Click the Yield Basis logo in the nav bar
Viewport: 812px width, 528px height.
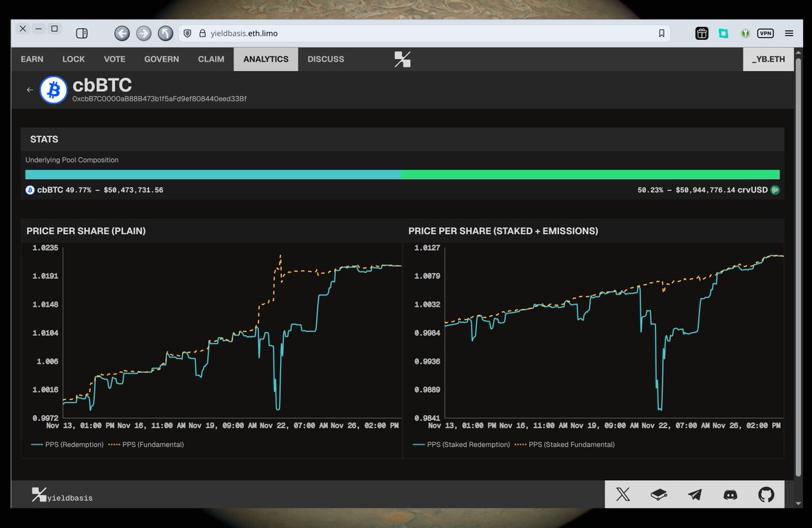(x=403, y=59)
